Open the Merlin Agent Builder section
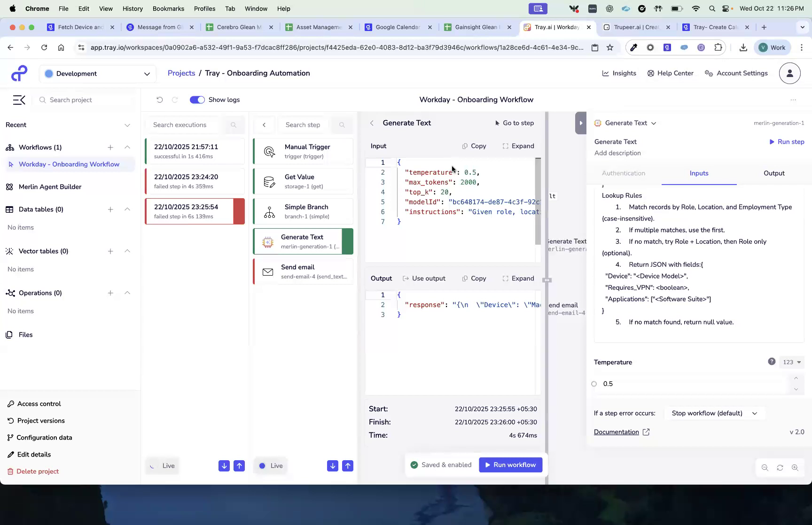 tap(49, 186)
